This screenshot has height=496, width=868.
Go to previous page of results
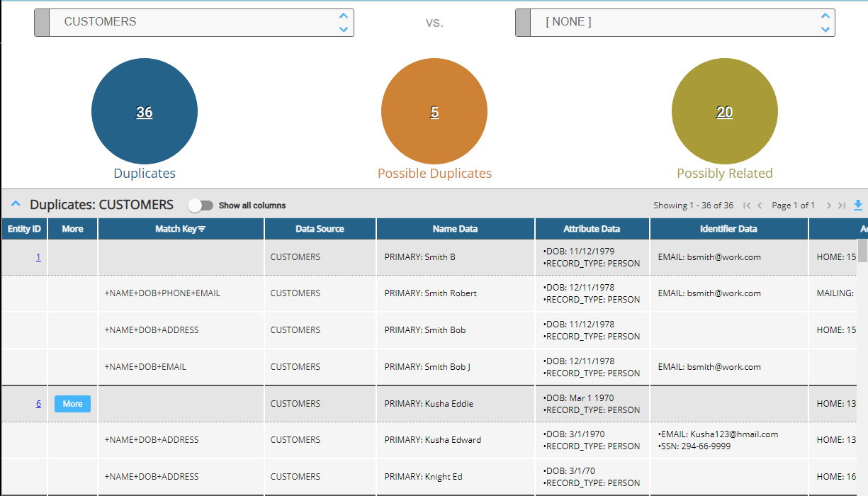(x=760, y=205)
